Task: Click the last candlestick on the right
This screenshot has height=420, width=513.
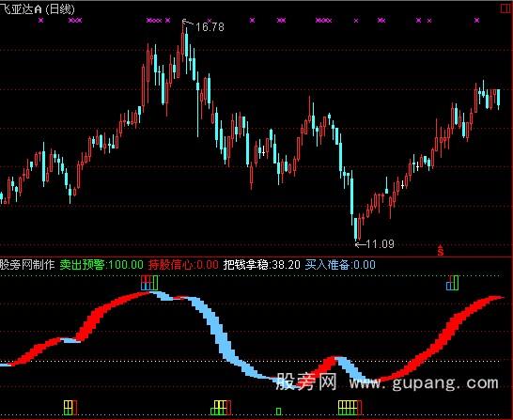Action: pos(499,99)
